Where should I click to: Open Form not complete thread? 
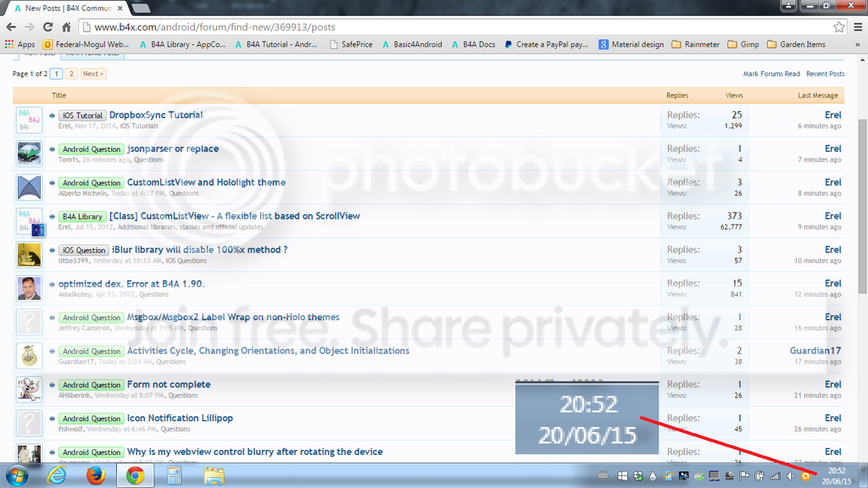(169, 384)
